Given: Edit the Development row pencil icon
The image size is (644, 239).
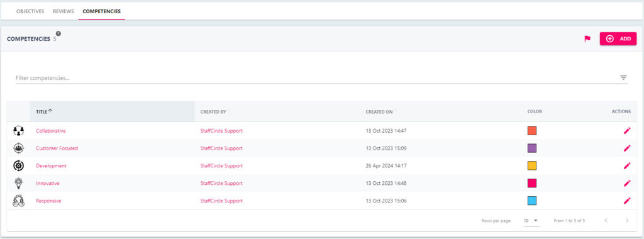Looking at the screenshot, I should pos(627,166).
